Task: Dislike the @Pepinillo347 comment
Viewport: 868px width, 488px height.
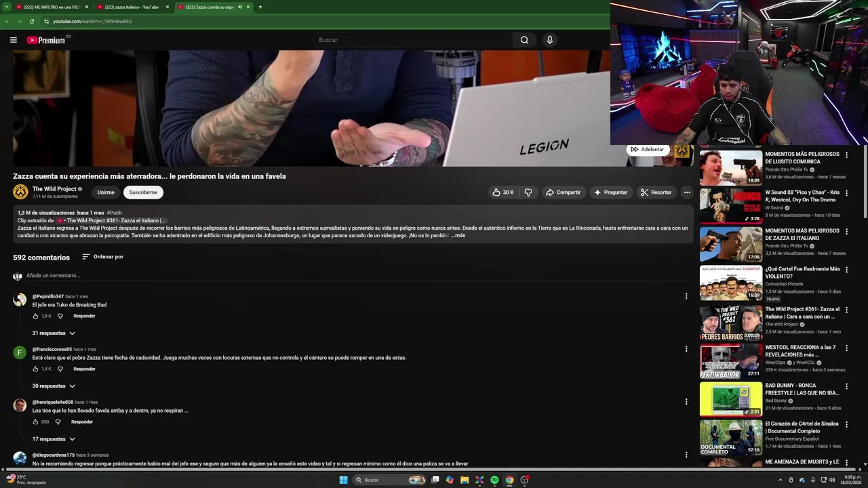Action: (x=60, y=316)
